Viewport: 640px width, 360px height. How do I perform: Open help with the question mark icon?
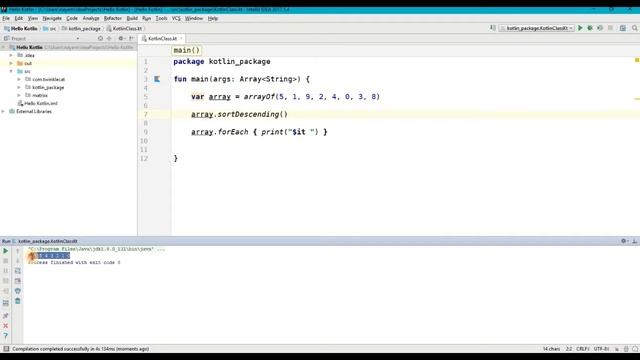tap(6, 336)
